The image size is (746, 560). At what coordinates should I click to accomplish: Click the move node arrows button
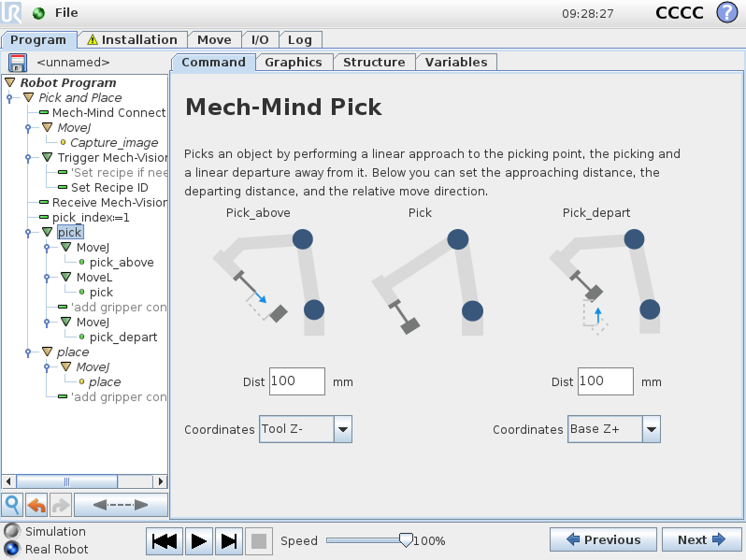click(121, 505)
